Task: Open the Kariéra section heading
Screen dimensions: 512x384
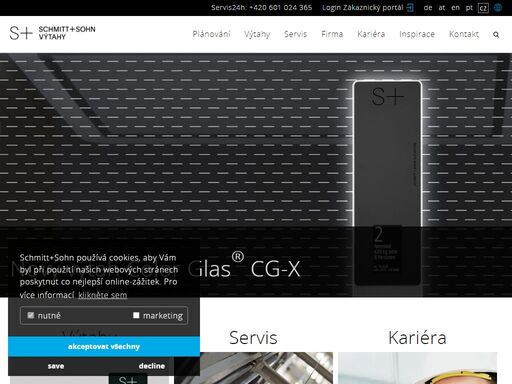Action: [x=417, y=338]
